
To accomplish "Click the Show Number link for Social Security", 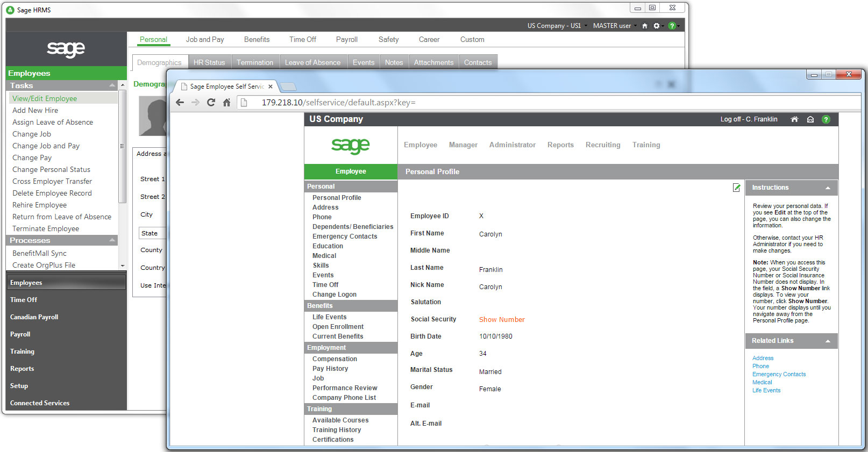I will tap(502, 319).
